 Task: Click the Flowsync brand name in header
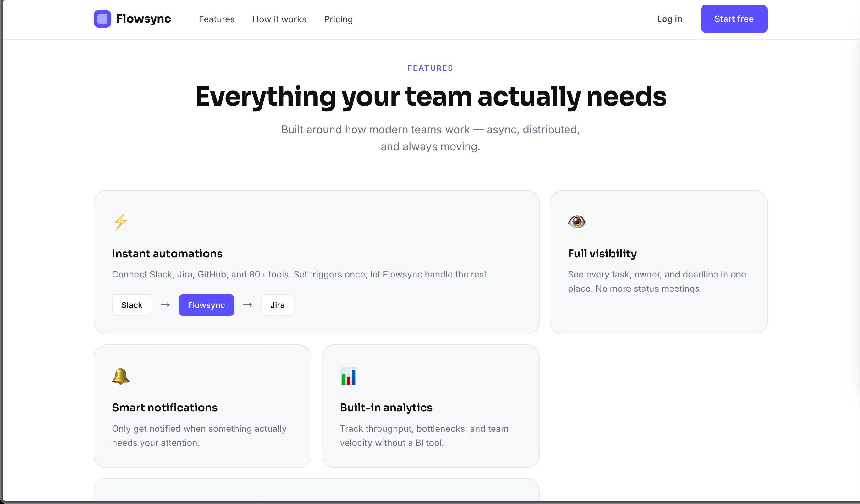143,19
